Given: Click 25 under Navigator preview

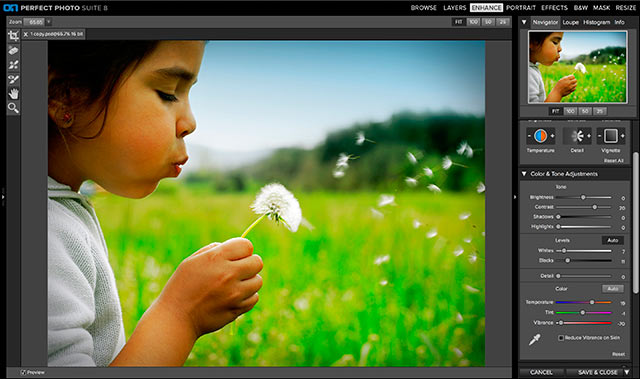Looking at the screenshot, I should coord(600,111).
